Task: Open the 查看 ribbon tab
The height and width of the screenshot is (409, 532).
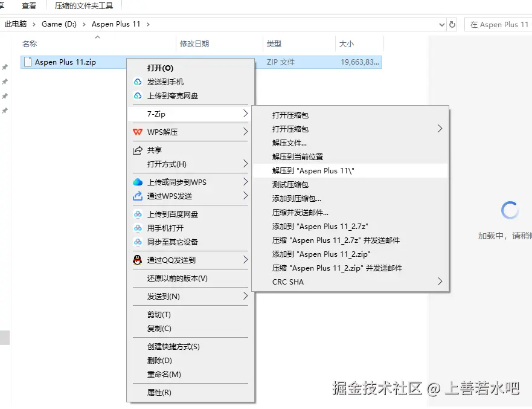Action: coord(29,6)
